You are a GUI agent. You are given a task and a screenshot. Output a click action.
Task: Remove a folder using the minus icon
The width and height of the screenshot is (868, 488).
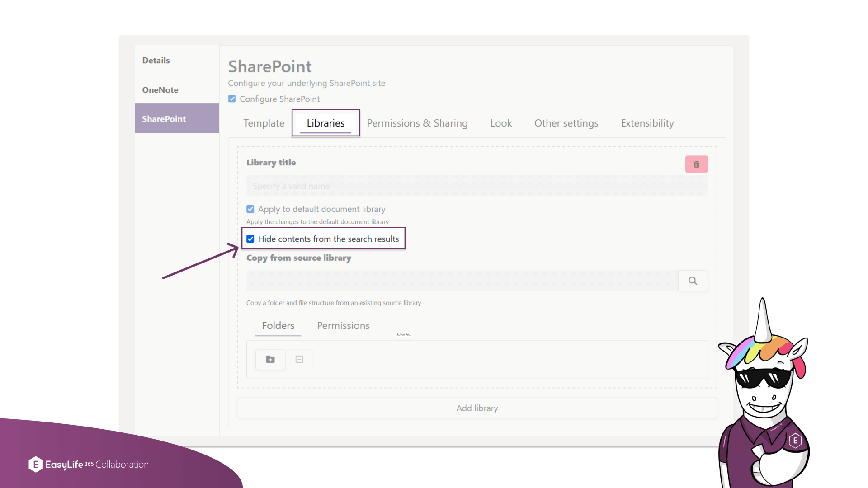(299, 359)
